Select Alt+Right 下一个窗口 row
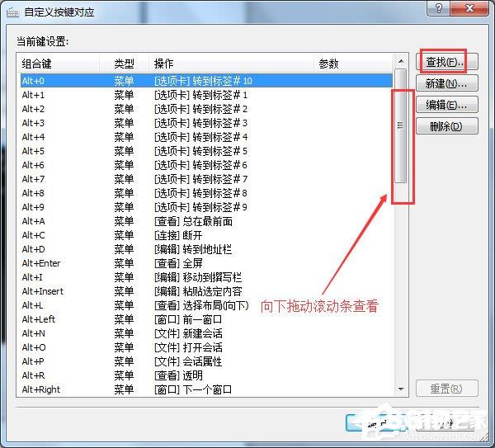Screen dimensions: 495x448 (x=206, y=389)
